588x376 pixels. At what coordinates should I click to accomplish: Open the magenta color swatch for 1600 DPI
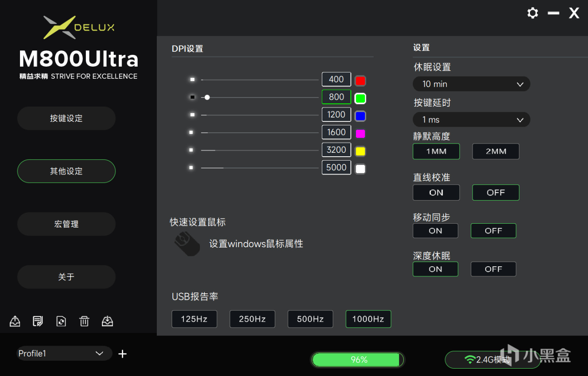pos(360,134)
